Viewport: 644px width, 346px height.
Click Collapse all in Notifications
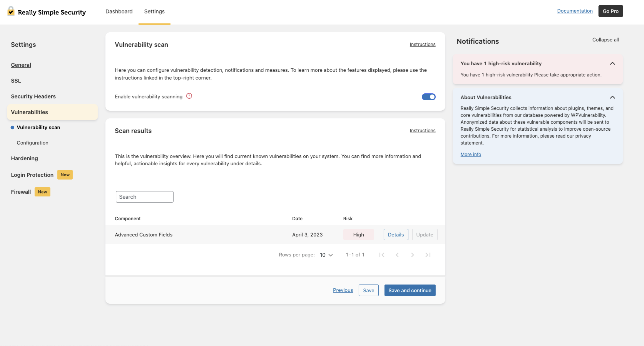[605, 40]
